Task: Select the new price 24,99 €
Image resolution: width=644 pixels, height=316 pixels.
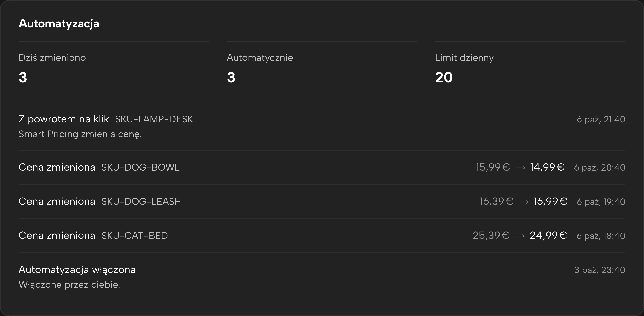Action: tap(548, 236)
